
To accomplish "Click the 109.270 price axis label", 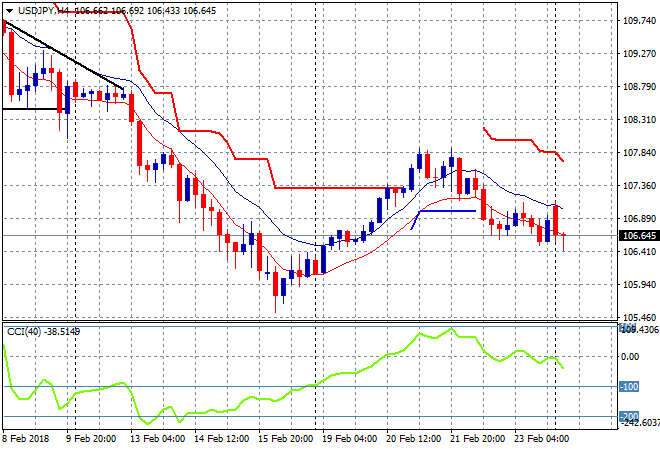I will tap(639, 53).
